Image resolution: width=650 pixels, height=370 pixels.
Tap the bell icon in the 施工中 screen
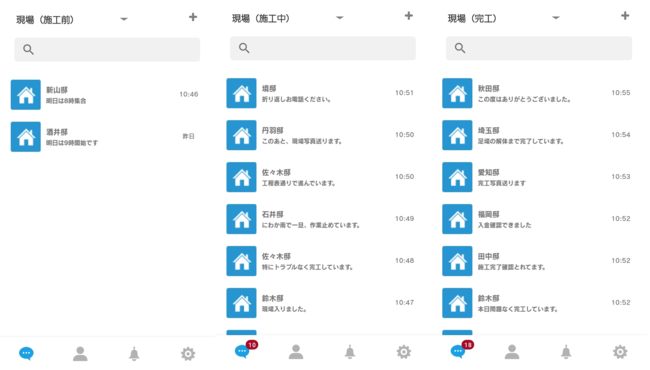tap(350, 352)
